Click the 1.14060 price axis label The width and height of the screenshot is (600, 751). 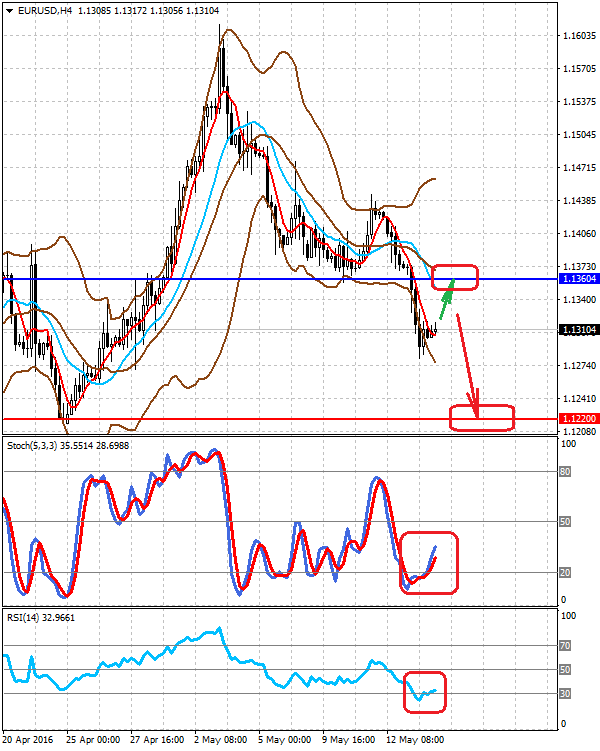click(x=579, y=234)
